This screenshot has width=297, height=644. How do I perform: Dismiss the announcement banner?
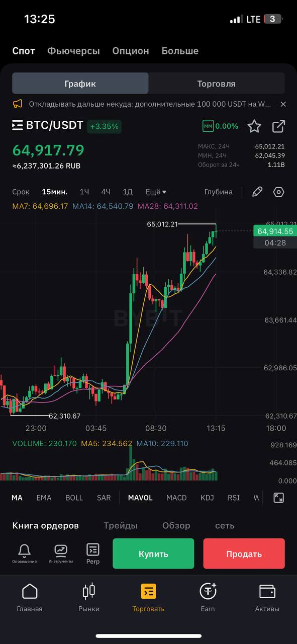[283, 104]
